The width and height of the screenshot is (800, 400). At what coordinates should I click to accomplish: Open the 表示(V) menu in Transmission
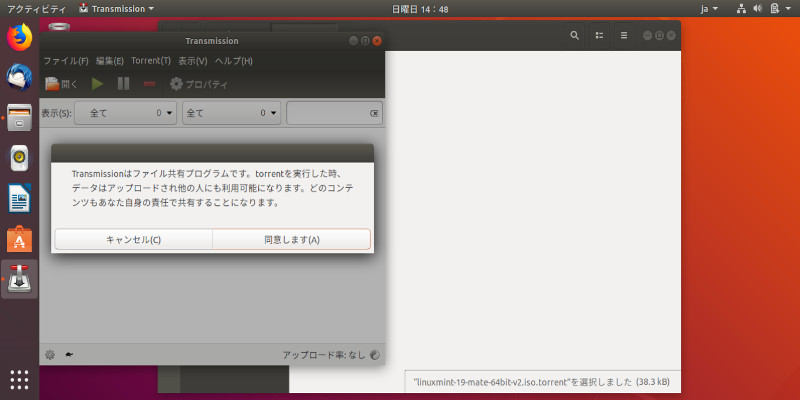click(x=192, y=61)
